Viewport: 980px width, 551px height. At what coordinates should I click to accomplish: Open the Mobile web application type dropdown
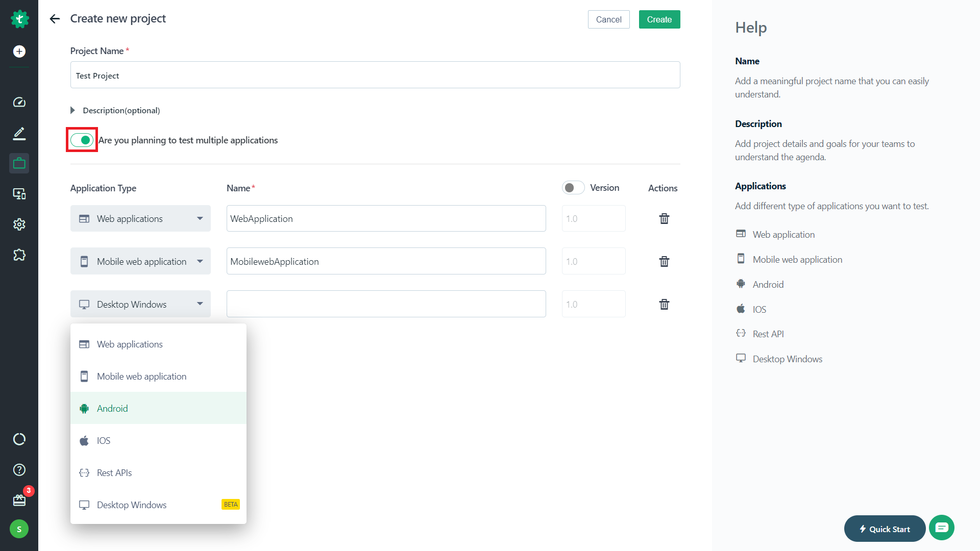click(140, 261)
